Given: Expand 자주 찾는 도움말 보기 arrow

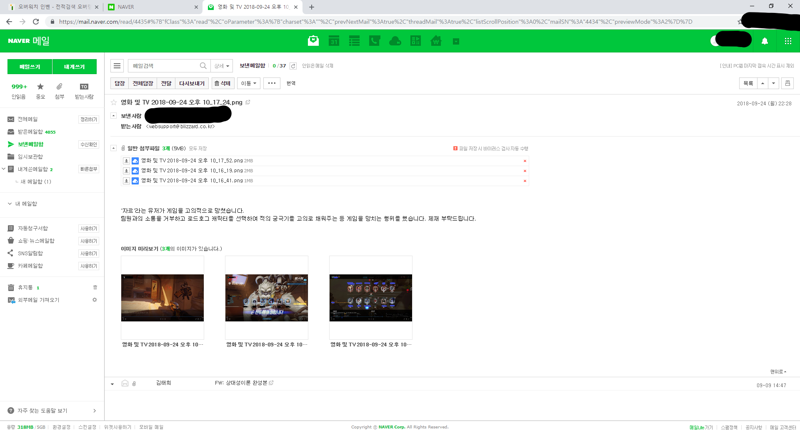Looking at the screenshot, I should pos(94,411).
